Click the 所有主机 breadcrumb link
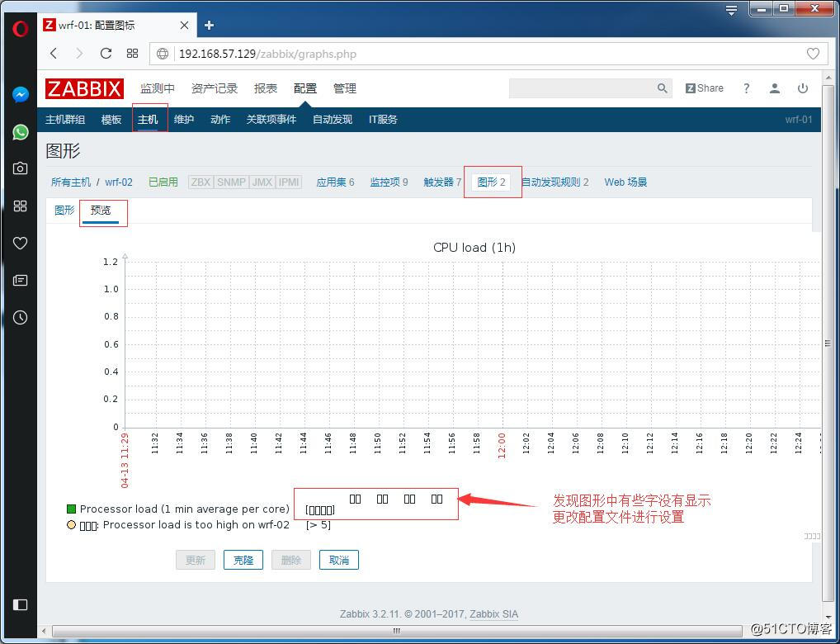 71,182
